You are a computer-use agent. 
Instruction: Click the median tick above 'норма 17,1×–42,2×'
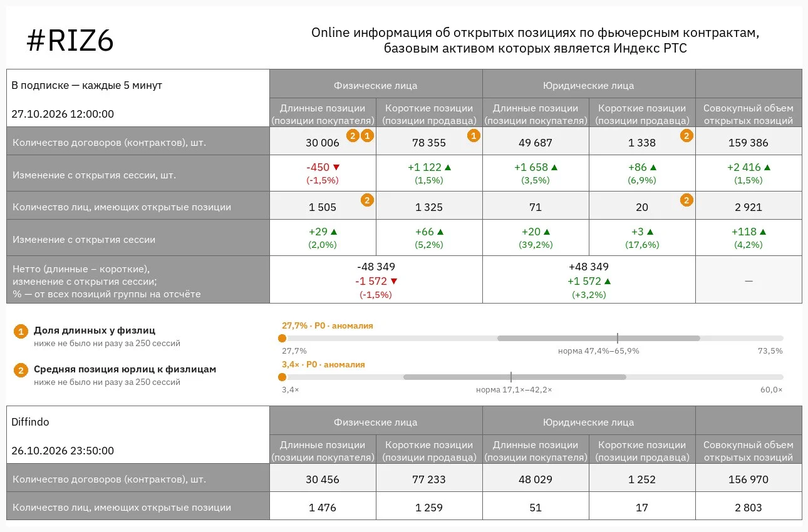click(511, 377)
